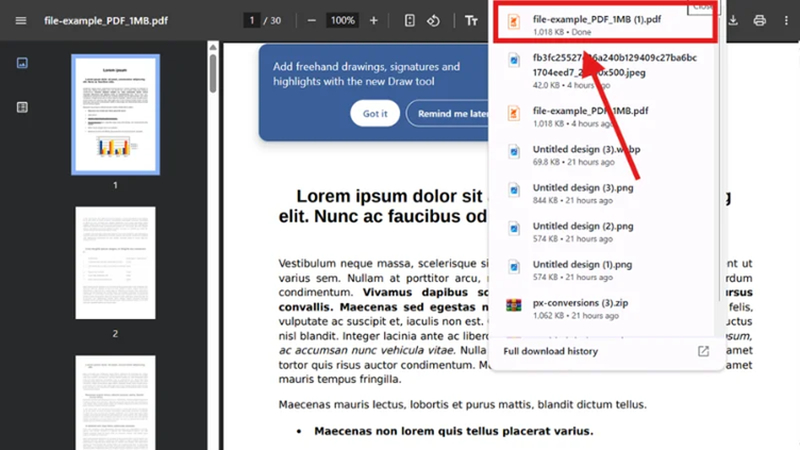Click the Lorem ipsum dolor sit heading
Viewport: 800px width, 450px height.
[x=389, y=196]
